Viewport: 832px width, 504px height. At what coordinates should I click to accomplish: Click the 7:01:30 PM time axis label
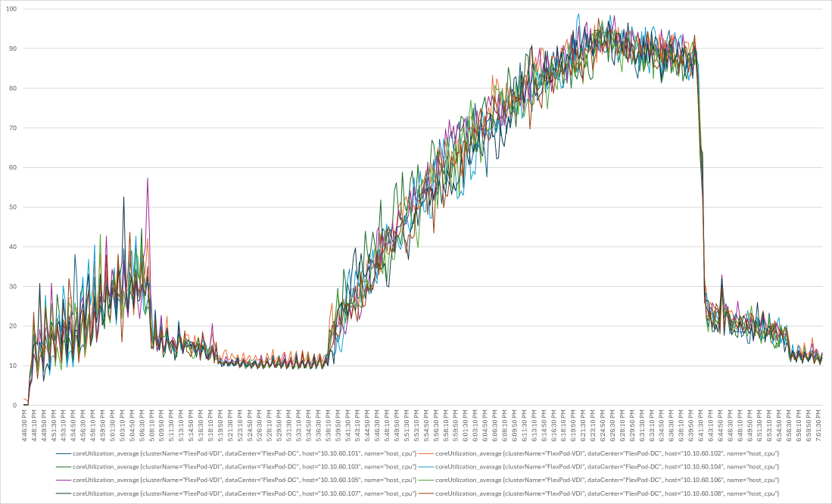coord(818,425)
